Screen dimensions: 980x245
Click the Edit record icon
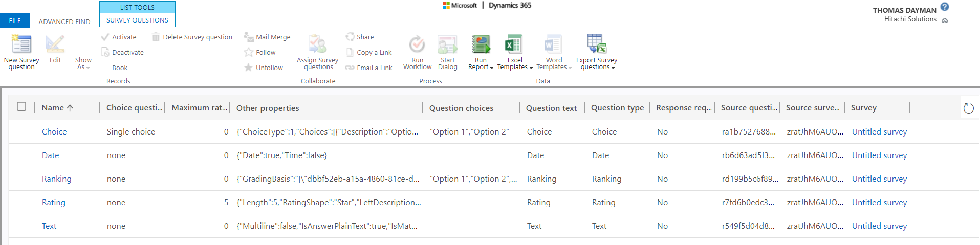click(x=55, y=44)
